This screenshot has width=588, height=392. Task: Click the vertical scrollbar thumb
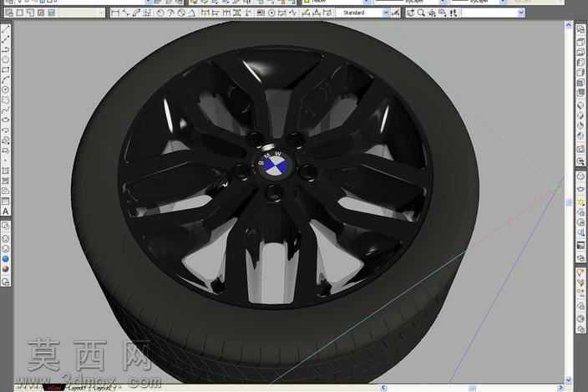tap(569, 202)
